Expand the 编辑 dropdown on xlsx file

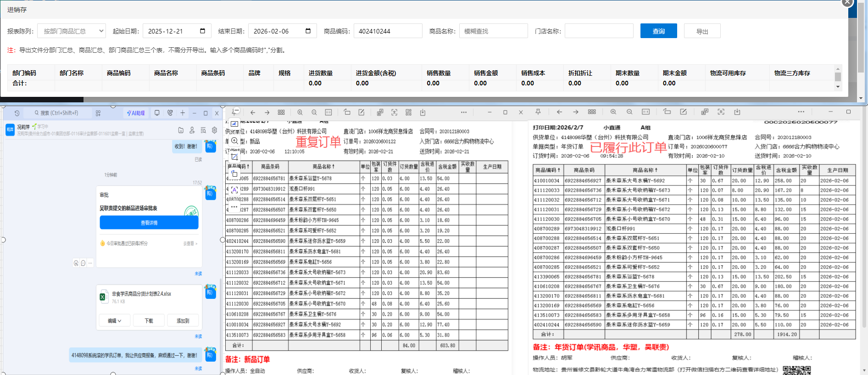click(x=115, y=321)
